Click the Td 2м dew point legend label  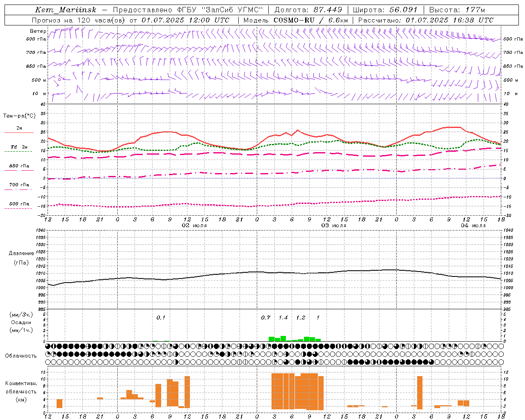click(19, 147)
